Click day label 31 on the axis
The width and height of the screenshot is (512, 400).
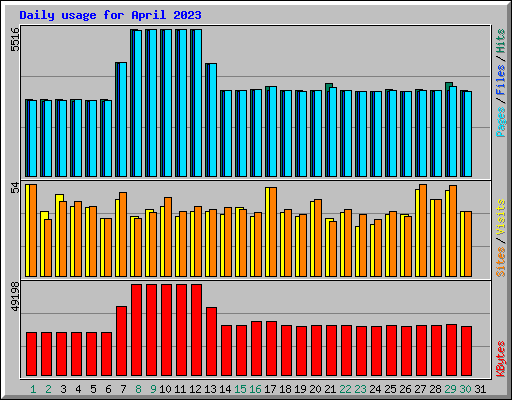(480, 389)
